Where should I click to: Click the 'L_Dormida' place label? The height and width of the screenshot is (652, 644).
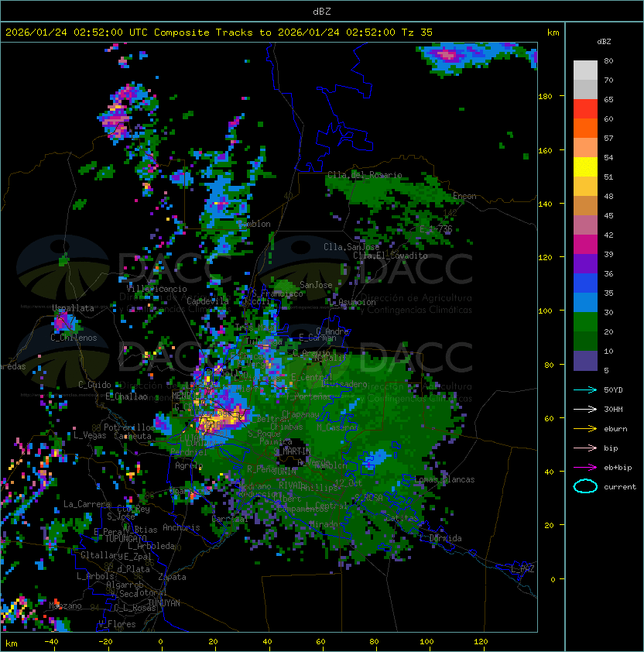[x=440, y=538]
